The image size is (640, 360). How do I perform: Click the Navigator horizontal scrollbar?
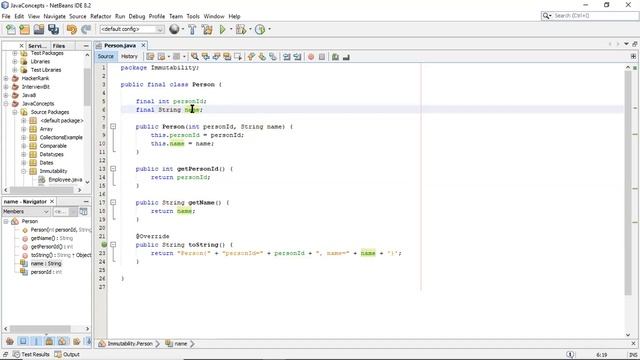coord(40,329)
